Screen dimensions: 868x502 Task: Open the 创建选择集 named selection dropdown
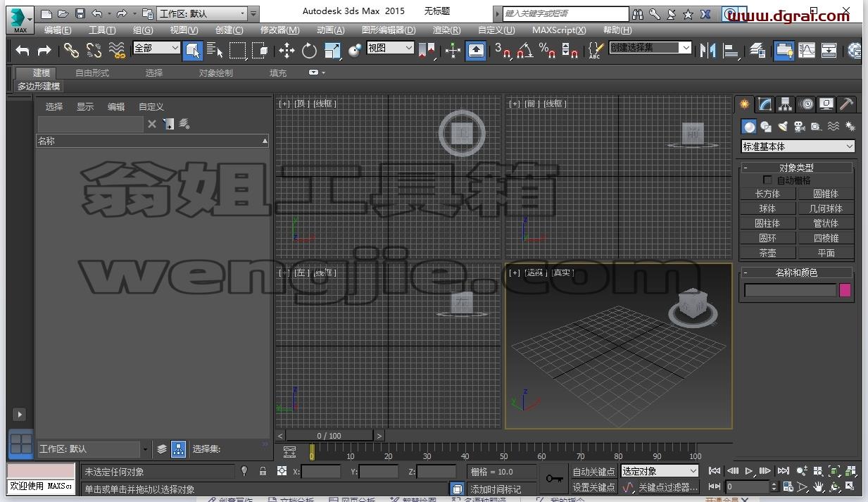tap(650, 47)
